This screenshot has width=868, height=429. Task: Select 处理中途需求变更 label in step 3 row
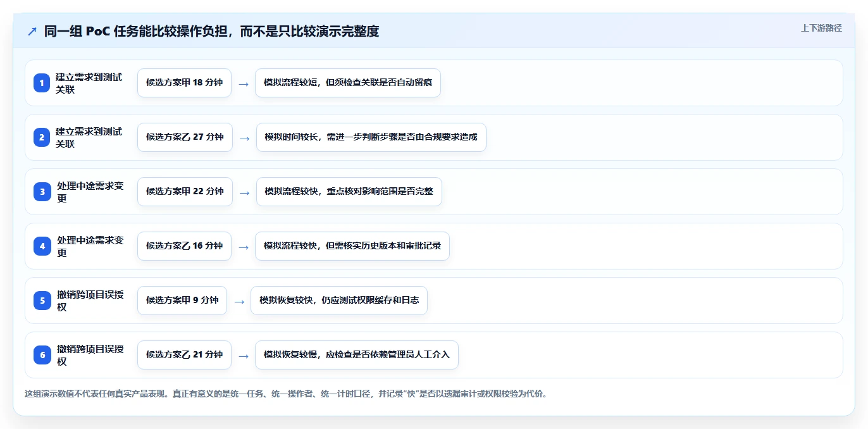[90, 192]
